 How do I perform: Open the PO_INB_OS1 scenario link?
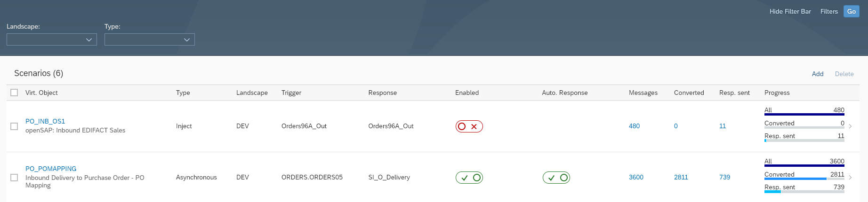tap(45, 121)
